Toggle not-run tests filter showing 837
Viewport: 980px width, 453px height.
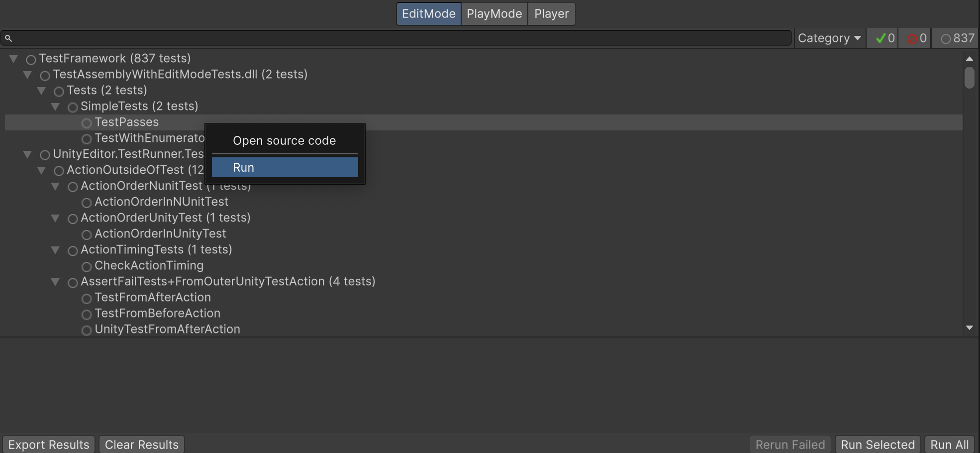(x=957, y=38)
